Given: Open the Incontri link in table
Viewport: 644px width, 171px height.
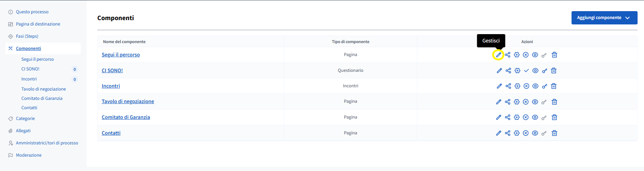Looking at the screenshot, I should [111, 86].
